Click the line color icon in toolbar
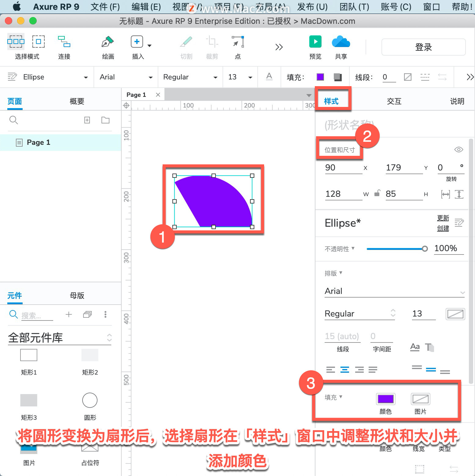The width and height of the screenshot is (475, 476). point(408,77)
